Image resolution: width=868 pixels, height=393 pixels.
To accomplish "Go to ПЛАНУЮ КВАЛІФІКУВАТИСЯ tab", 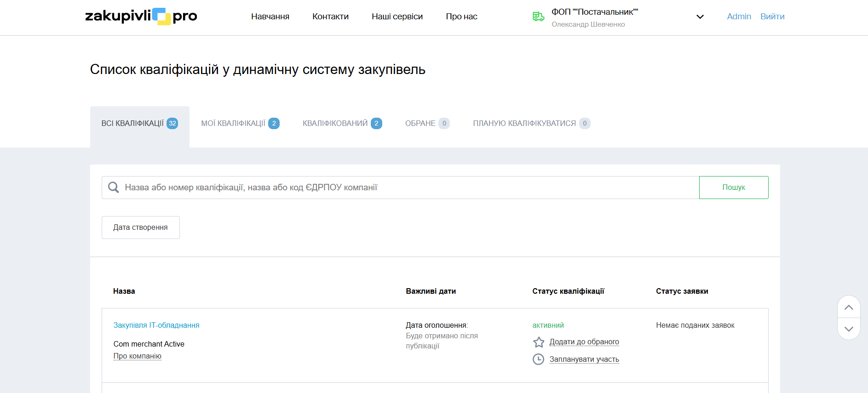I will (531, 123).
